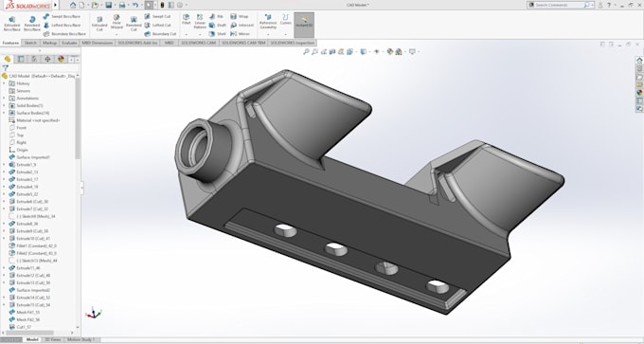Click the Extruded Boss/Base tool

click(x=12, y=24)
